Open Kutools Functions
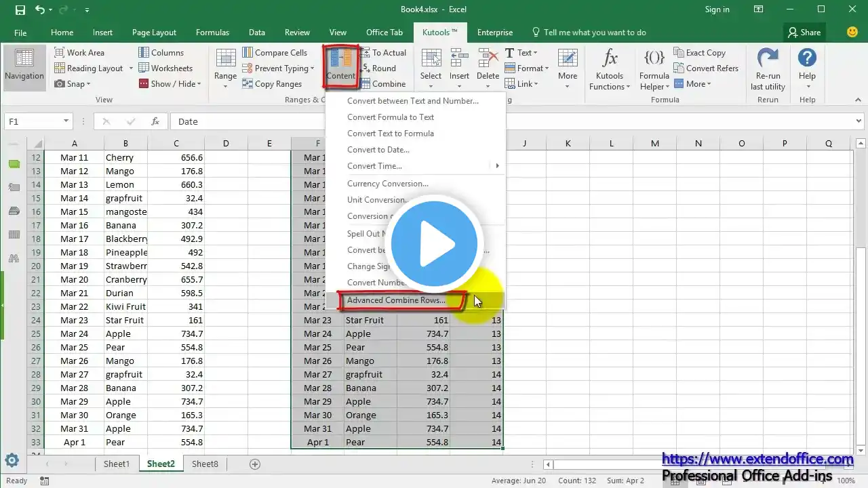Image resolution: width=868 pixels, height=488 pixels. (x=610, y=68)
